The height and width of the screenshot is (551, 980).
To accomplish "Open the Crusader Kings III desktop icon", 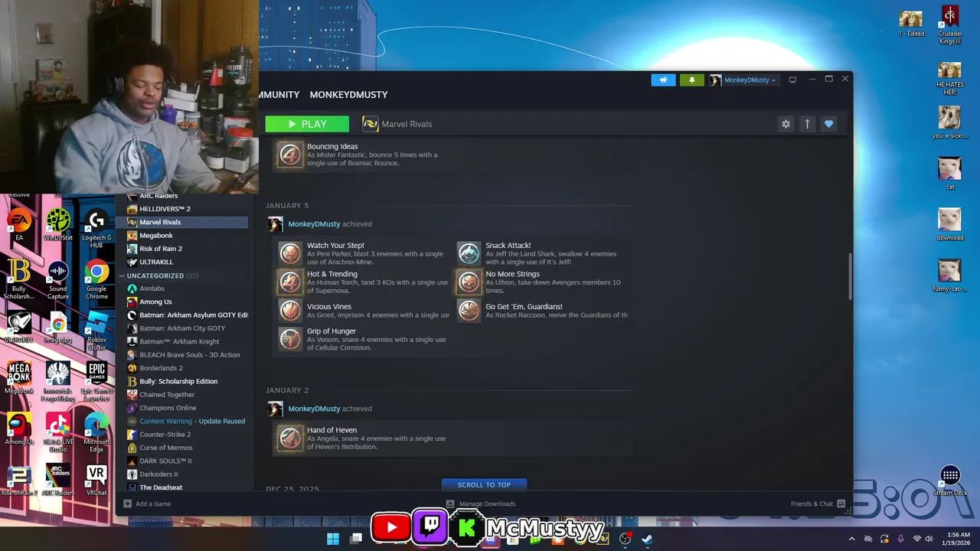I will (949, 24).
